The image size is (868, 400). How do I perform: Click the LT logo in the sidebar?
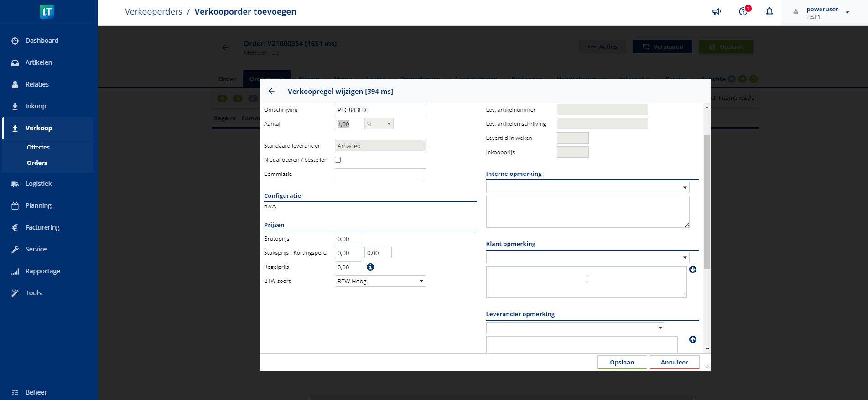(x=47, y=12)
